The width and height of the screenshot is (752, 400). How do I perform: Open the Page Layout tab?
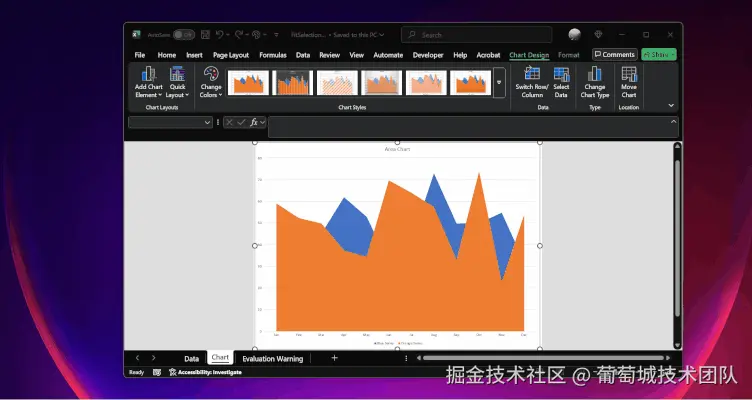click(231, 55)
